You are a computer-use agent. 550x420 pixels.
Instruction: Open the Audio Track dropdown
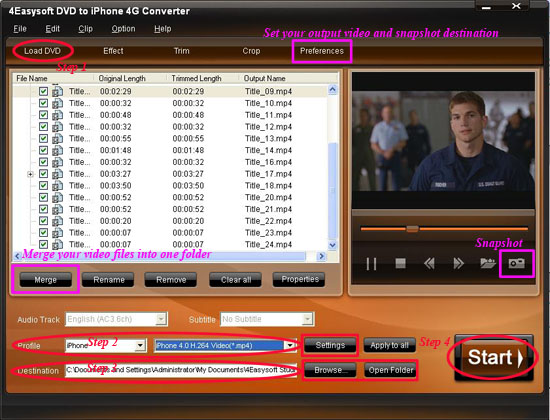pyautogui.click(x=161, y=319)
